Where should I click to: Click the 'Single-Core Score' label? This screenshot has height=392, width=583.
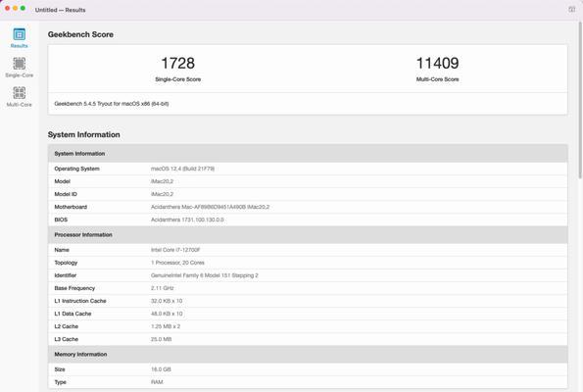pos(177,79)
